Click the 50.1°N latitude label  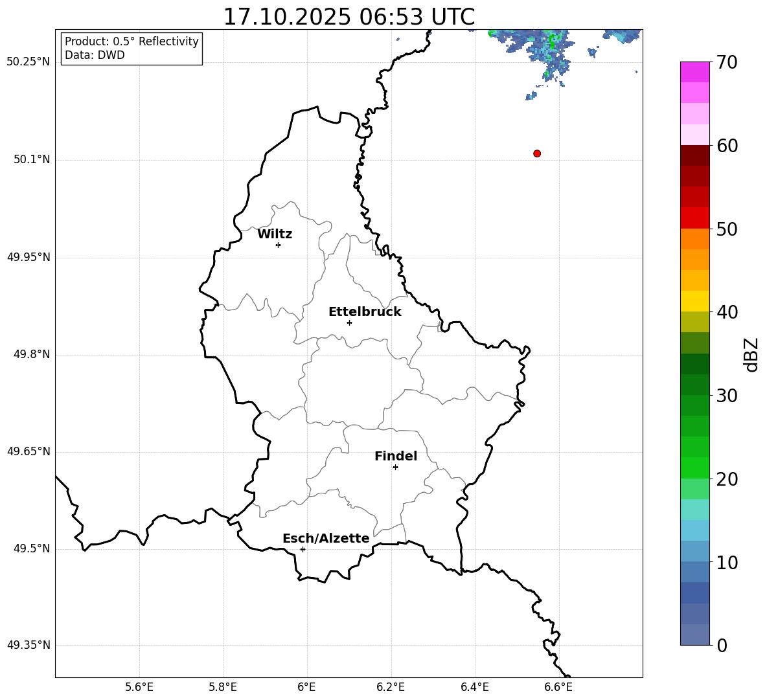[x=32, y=160]
